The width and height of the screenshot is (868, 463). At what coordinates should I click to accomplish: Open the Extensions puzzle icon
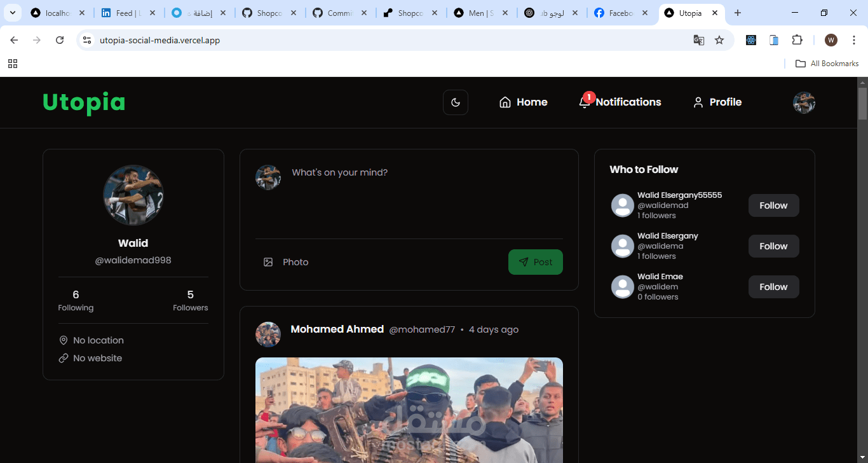tap(797, 40)
